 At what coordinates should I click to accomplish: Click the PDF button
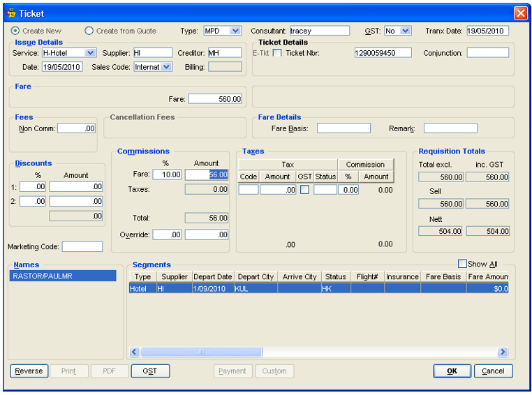[109, 371]
